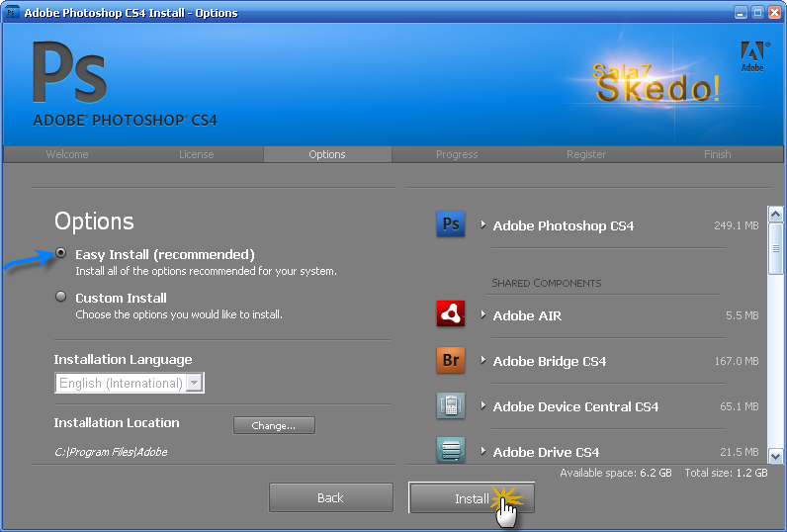The width and height of the screenshot is (787, 532).
Task: Click the 5.5 MB size text
Action: tap(743, 315)
